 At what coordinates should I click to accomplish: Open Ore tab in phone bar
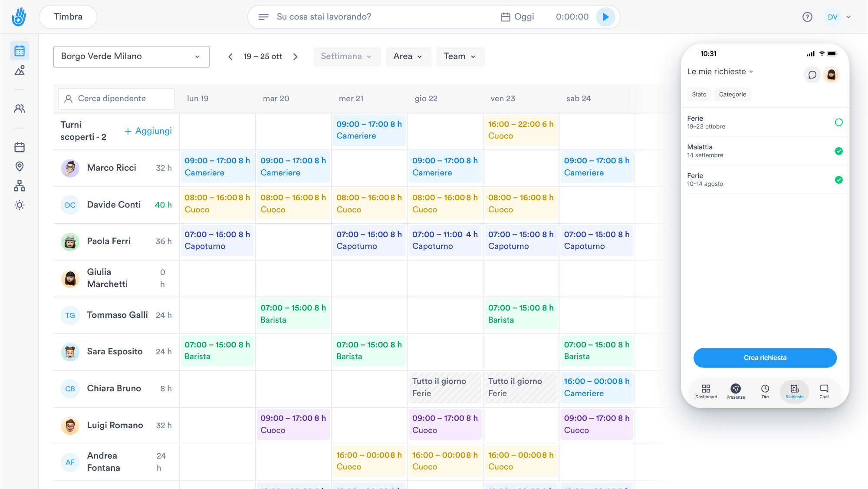click(x=765, y=391)
